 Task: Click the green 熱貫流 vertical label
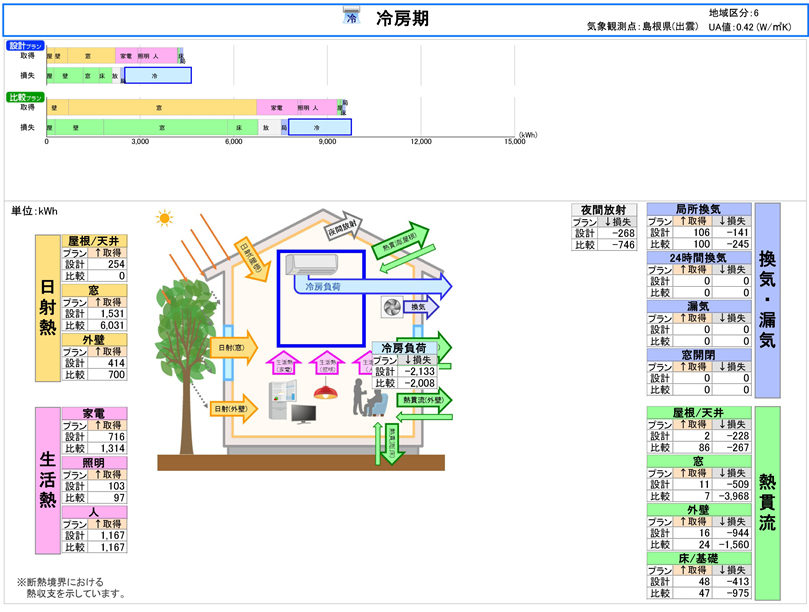point(767,502)
